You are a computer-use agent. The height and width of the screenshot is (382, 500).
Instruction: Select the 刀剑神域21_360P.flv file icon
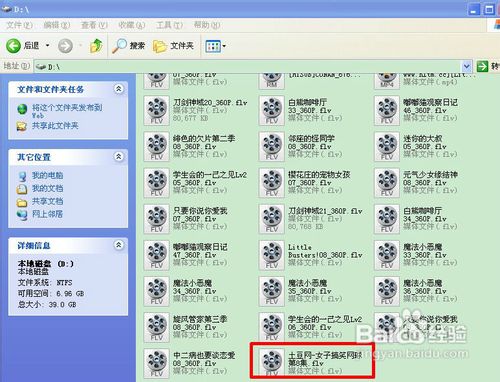pyautogui.click(x=272, y=219)
